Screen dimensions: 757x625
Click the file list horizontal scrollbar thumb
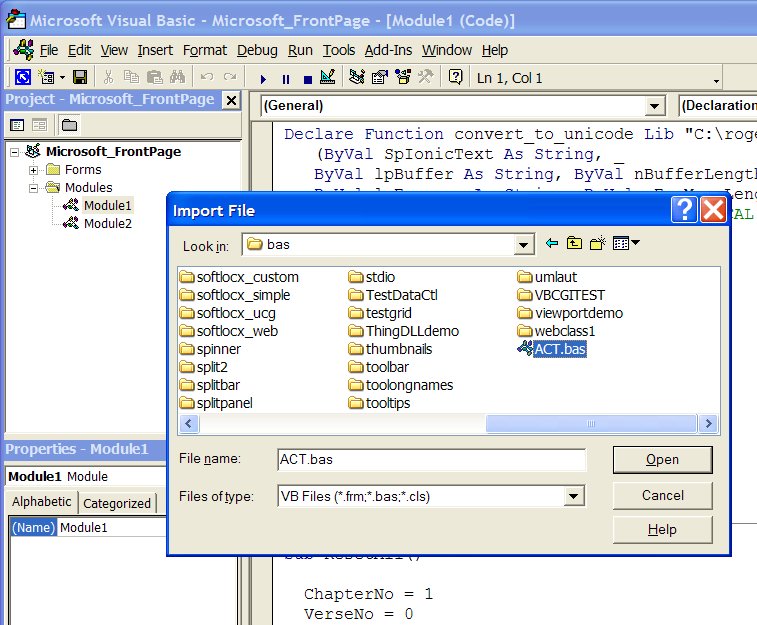(x=591, y=424)
